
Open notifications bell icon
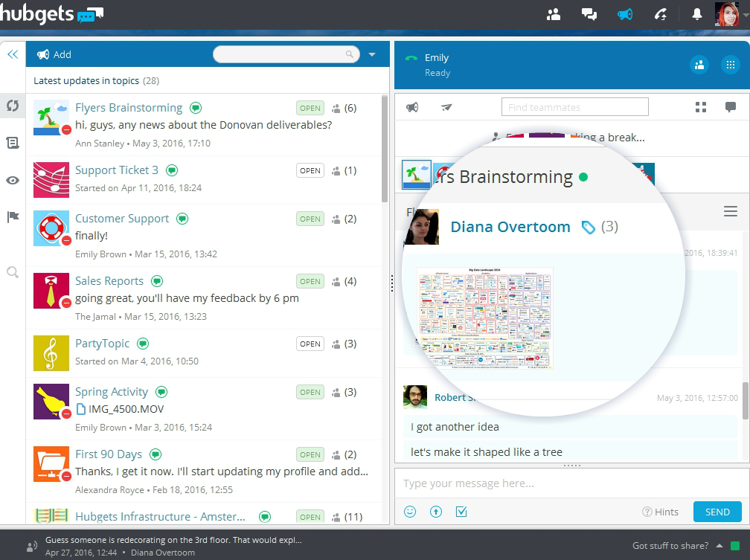697,14
